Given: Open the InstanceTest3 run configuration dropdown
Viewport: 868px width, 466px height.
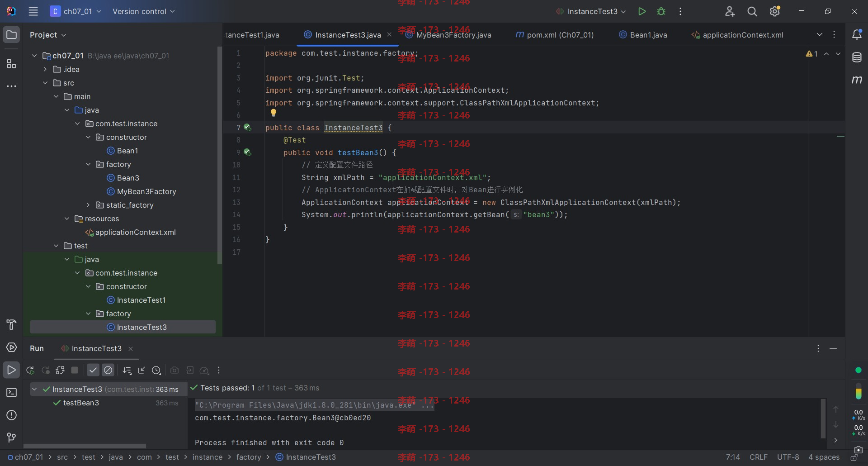Looking at the screenshot, I should [591, 11].
